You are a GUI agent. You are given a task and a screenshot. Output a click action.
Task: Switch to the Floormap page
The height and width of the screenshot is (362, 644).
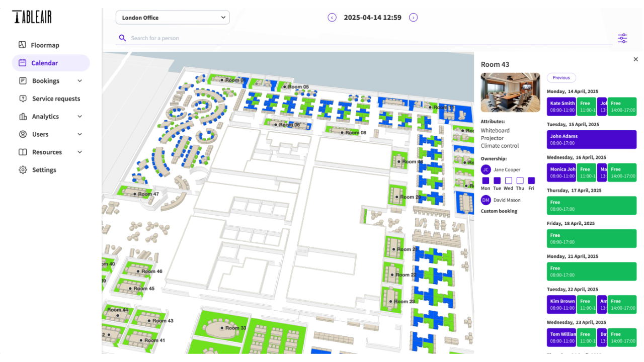(44, 45)
